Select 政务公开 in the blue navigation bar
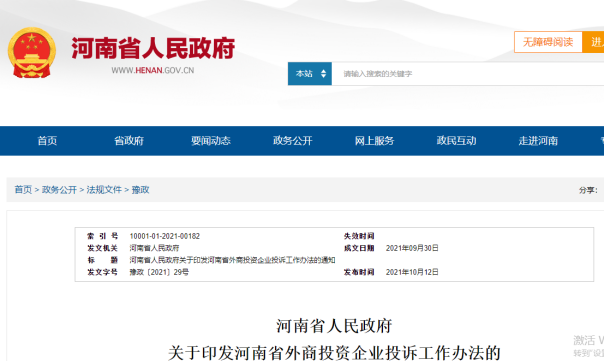Screen dimensions: 604x361 pos(293,141)
